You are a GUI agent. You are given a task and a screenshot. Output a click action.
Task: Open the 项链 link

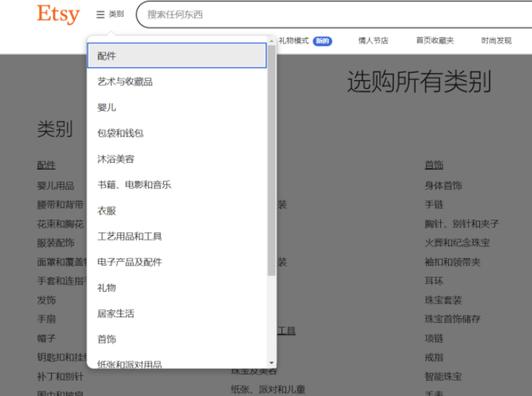pyautogui.click(x=434, y=338)
